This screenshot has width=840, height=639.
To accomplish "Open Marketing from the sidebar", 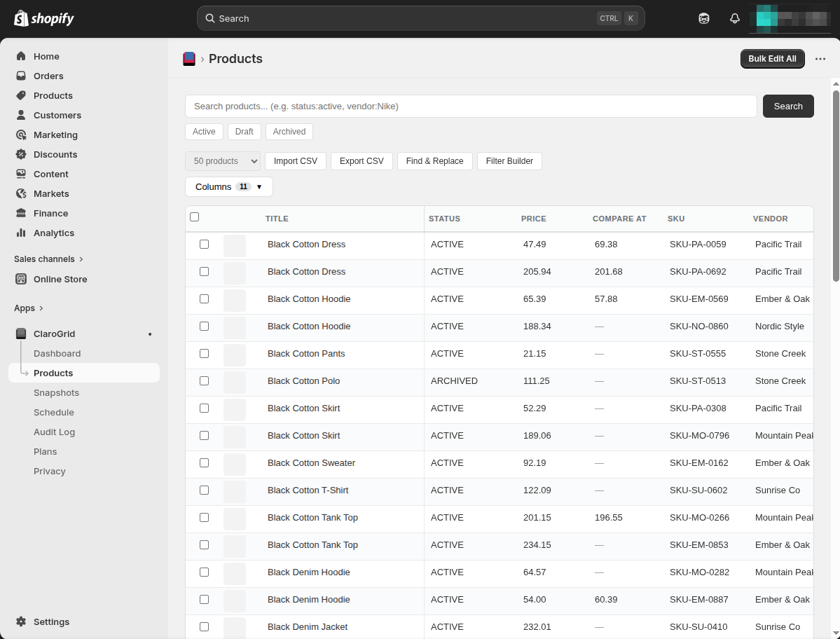I will coord(55,135).
